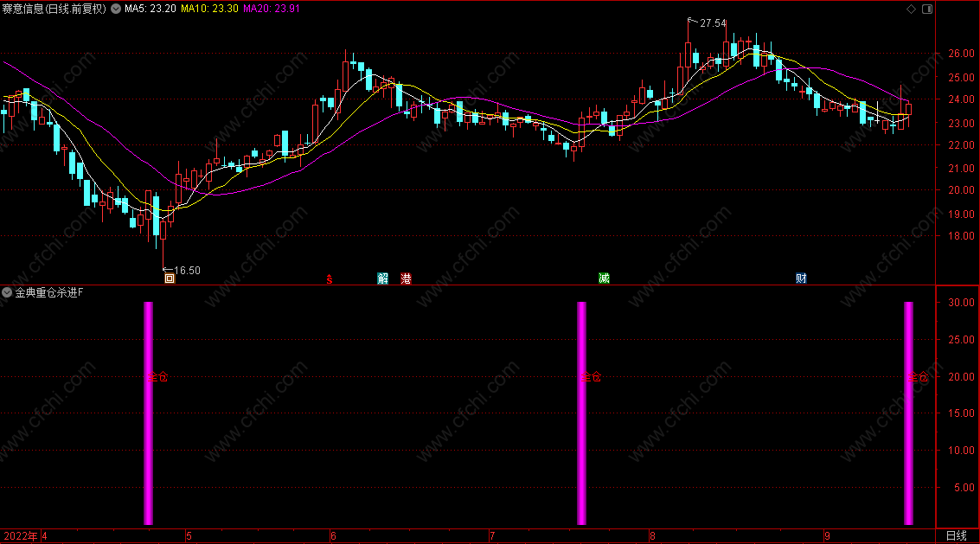Screen dimensions: 980x544
Task: Click the last 全仓 signal bar in September
Action: [x=909, y=413]
